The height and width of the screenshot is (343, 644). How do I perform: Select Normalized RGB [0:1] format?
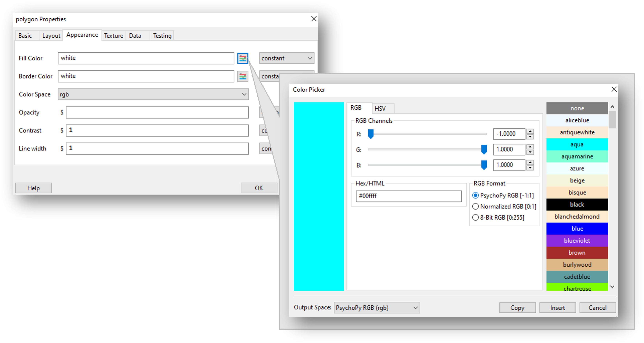click(x=476, y=206)
